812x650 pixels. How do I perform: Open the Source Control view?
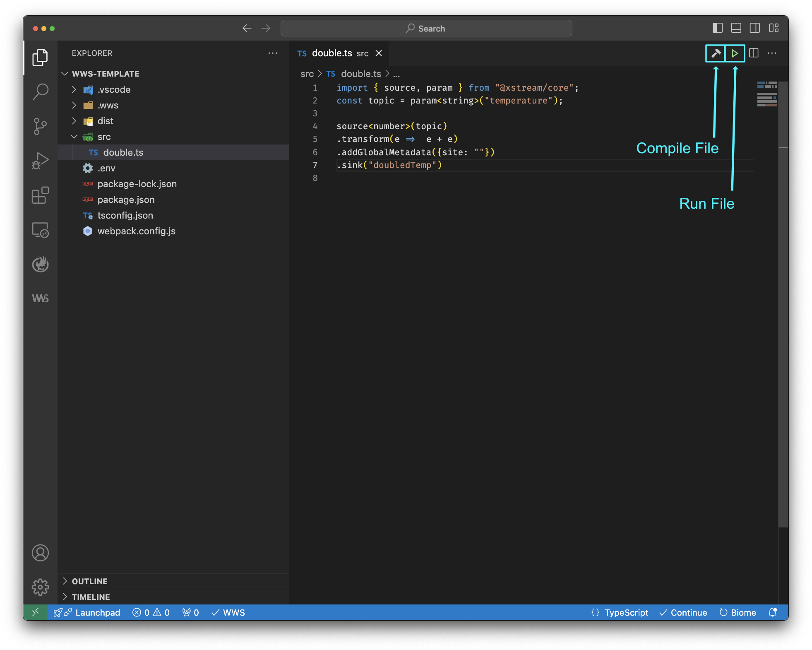point(40,126)
